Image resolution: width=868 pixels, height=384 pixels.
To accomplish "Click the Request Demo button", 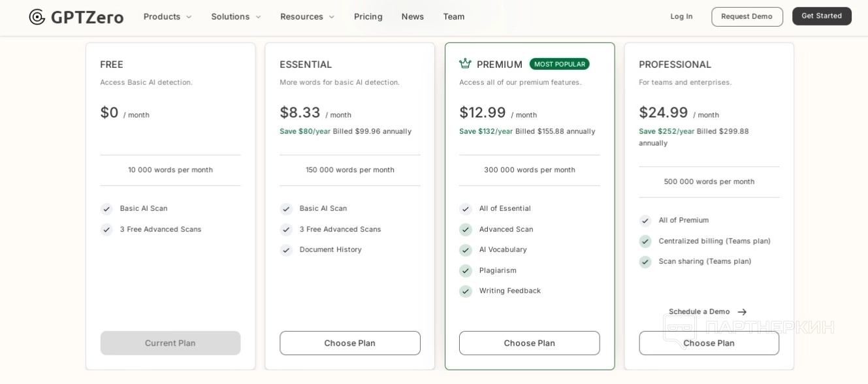I will (x=747, y=17).
